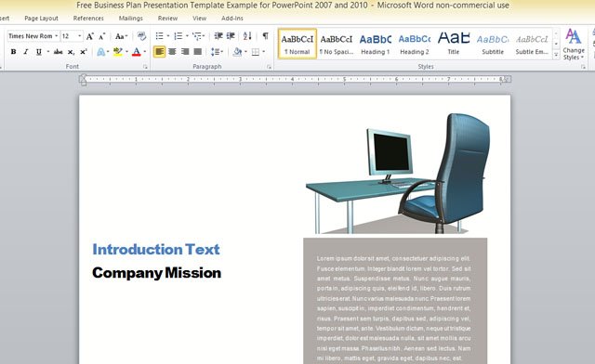Click the Grow Font icon
Image resolution: width=595 pixels, height=364 pixels.
[90, 36]
